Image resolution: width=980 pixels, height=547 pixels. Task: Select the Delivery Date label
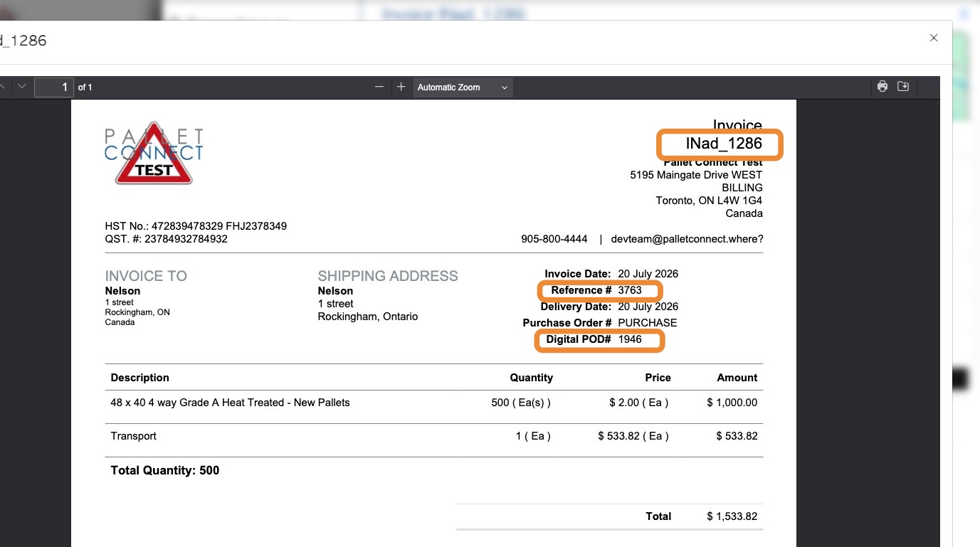(576, 307)
